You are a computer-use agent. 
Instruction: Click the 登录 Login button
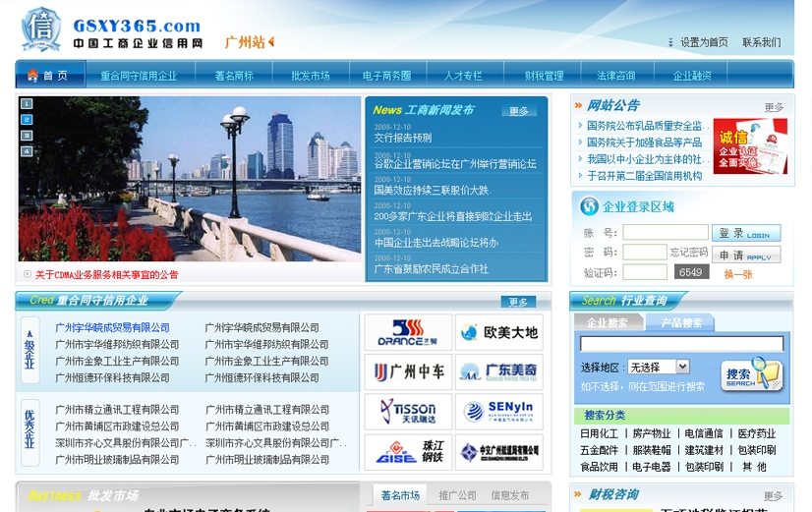point(745,233)
